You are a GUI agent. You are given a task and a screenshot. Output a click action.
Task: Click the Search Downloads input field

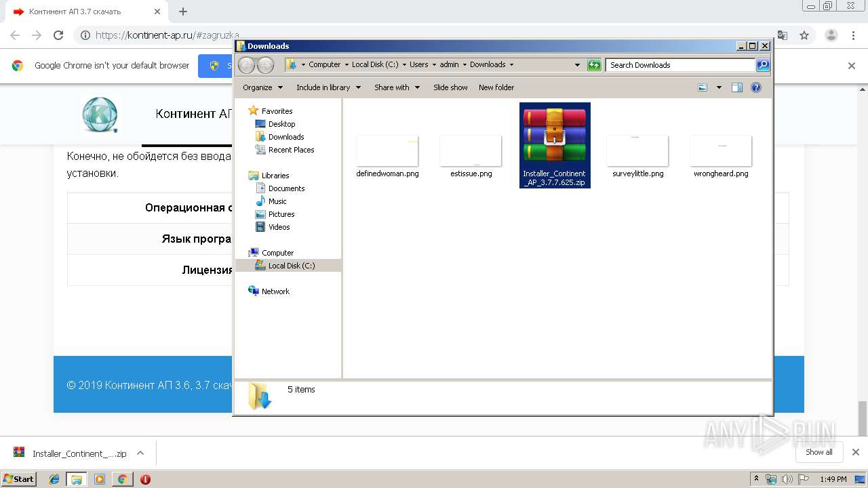(x=680, y=65)
